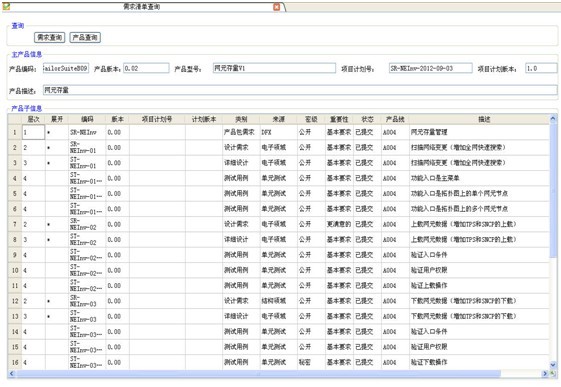Click the 产品包需求 category cell
Screen dimensions: 561x387
tap(241, 132)
